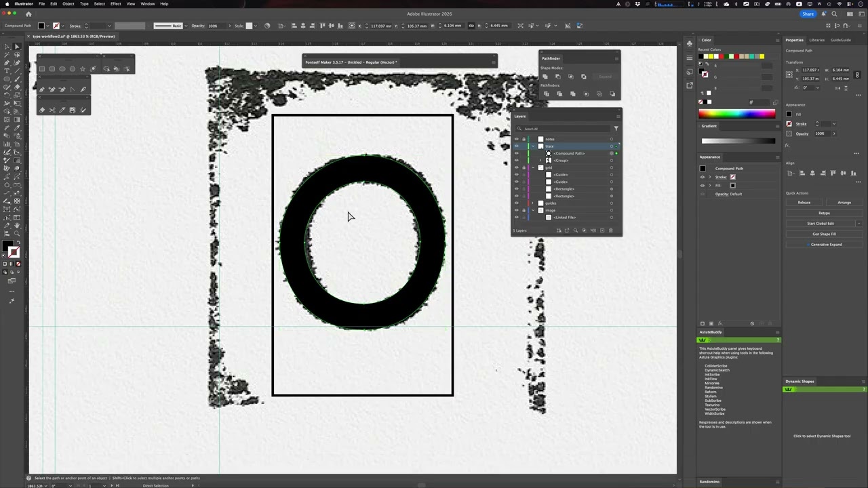
Task: Select the Eraser tool in floating panel
Action: coord(41,109)
